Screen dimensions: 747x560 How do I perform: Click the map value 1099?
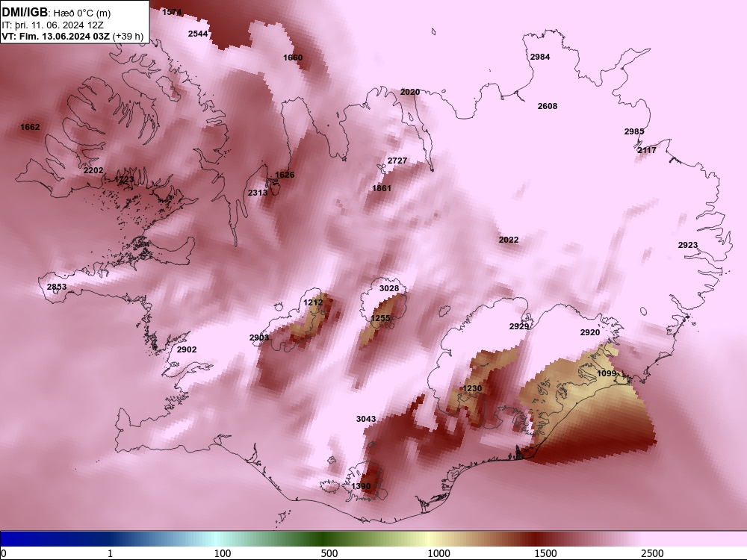607,373
